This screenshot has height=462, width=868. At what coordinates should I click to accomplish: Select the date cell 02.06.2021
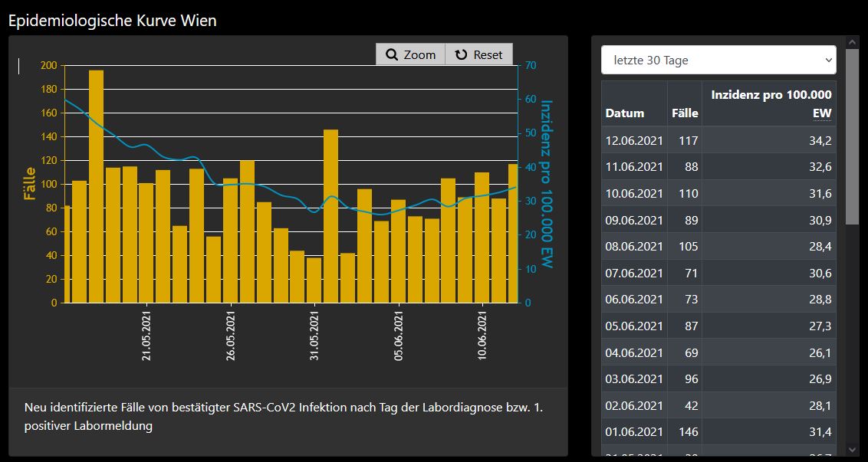coord(634,405)
